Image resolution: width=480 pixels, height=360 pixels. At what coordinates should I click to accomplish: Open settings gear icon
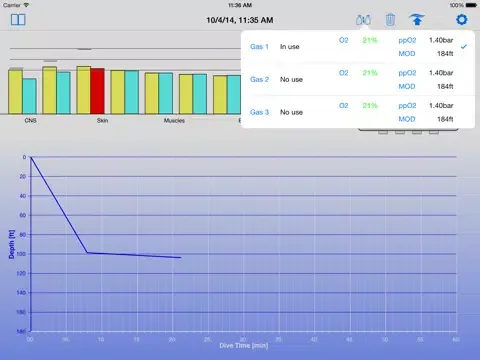(462, 20)
